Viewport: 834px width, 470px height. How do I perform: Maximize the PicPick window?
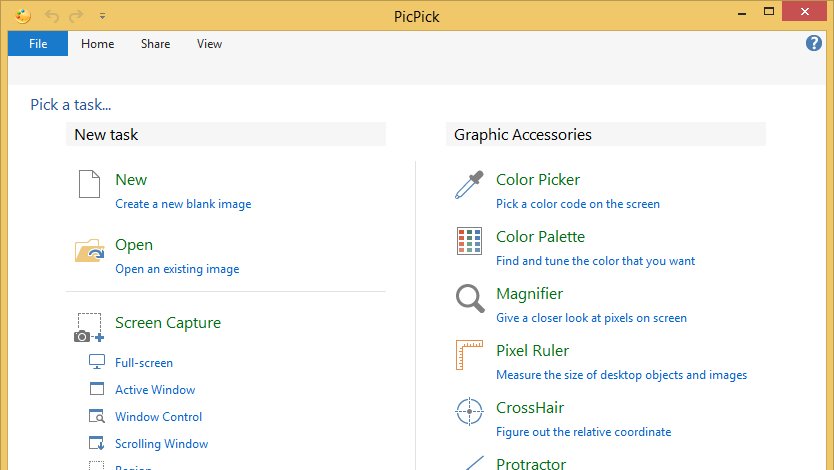(769, 12)
